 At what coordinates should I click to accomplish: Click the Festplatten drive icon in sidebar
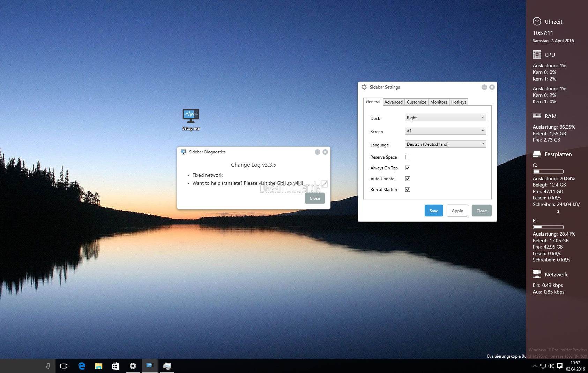pyautogui.click(x=537, y=154)
